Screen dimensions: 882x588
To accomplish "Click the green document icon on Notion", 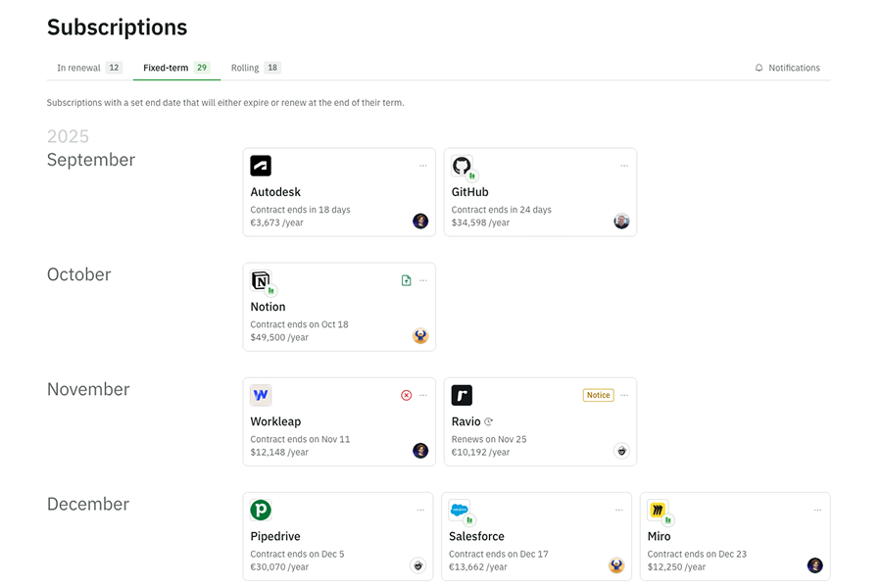I will [x=407, y=280].
